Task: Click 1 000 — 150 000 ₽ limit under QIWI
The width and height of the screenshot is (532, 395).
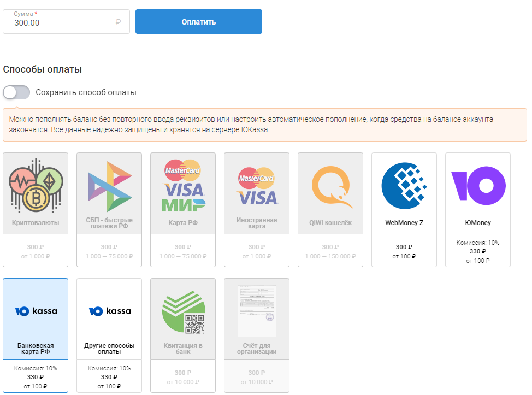Action: 330,256
